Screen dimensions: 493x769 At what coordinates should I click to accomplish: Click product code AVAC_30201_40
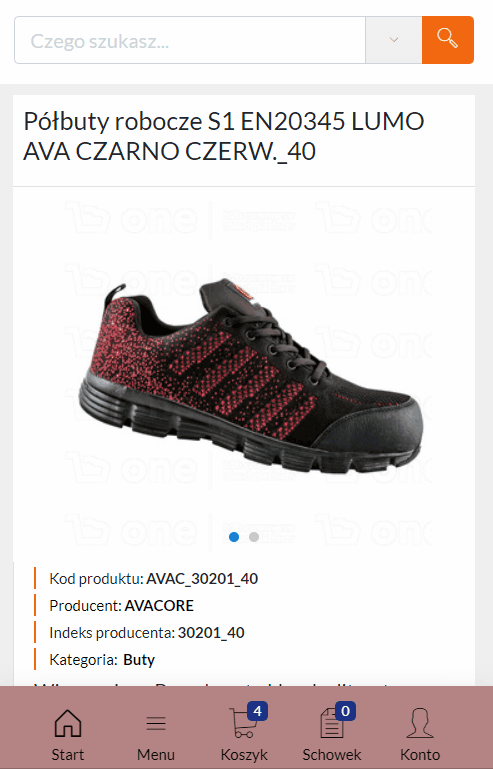[x=202, y=579]
